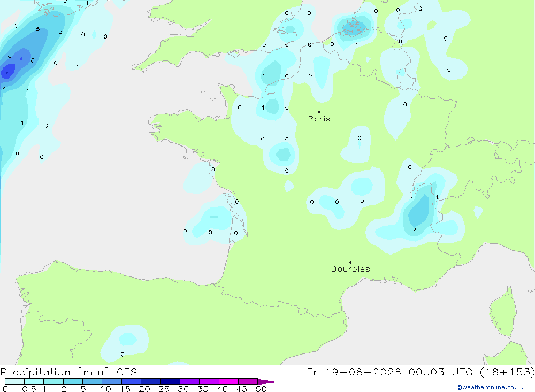The width and height of the screenshot is (535, 392).
Task: Click the Paris city label
Action: click(319, 119)
